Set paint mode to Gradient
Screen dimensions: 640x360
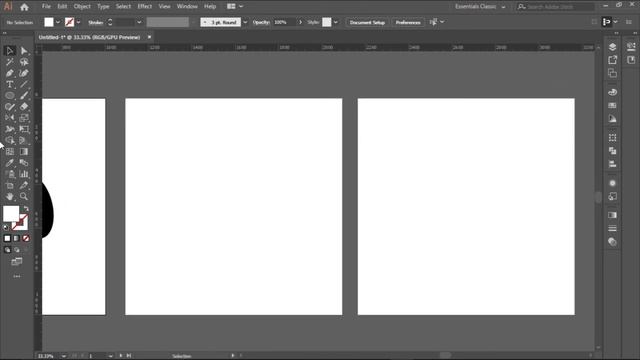[x=16, y=238]
